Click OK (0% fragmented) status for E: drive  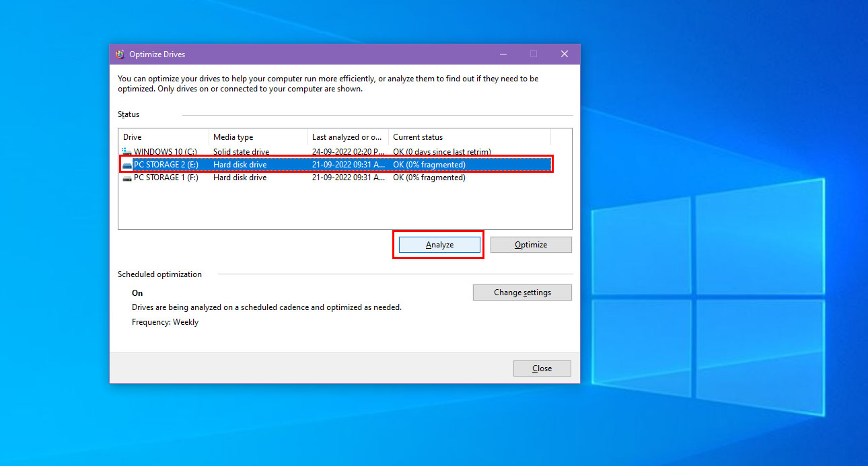[429, 165]
